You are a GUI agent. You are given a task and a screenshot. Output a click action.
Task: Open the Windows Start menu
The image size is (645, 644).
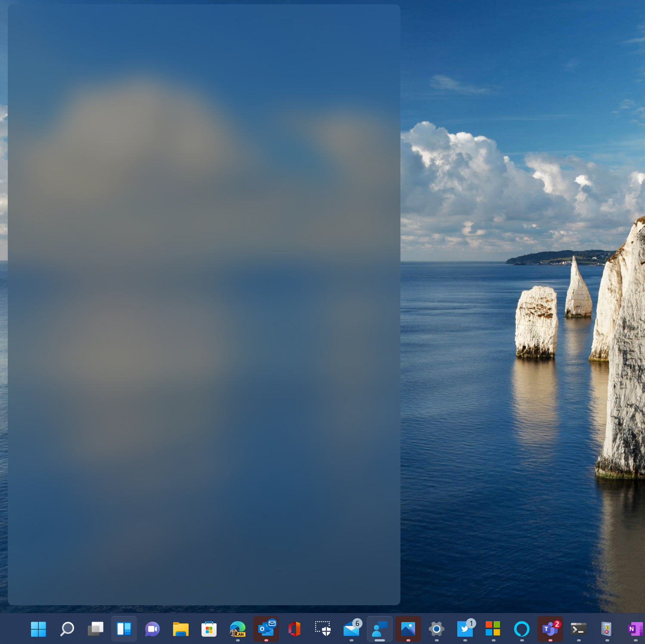38,629
